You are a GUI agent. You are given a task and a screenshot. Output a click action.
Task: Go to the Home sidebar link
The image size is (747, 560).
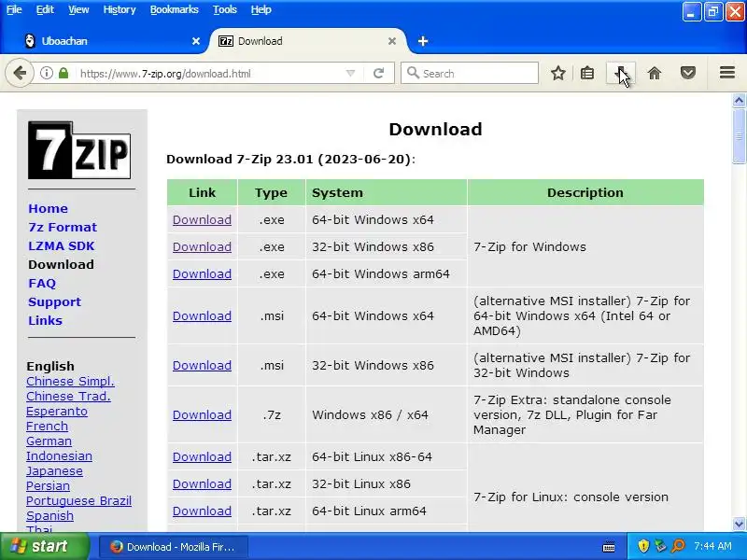[49, 208]
